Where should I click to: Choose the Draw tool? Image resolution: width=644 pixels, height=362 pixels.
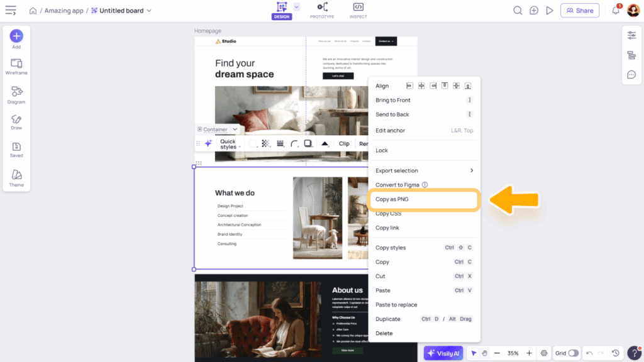tap(16, 122)
